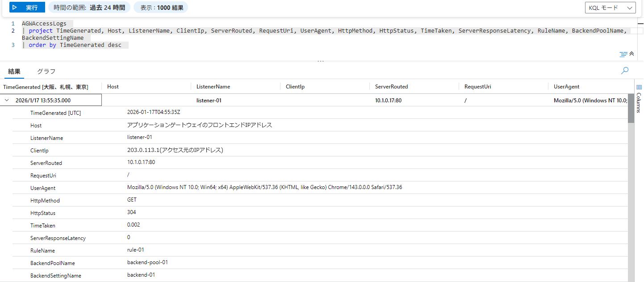Click the format query icon
The width and height of the screenshot is (644, 282).
(x=623, y=55)
